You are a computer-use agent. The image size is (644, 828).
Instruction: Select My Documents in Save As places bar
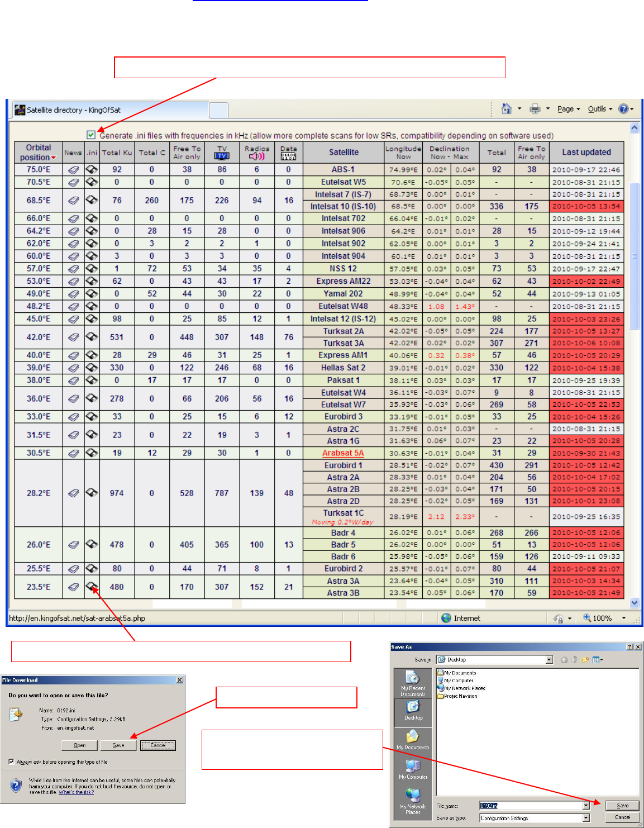pyautogui.click(x=413, y=740)
